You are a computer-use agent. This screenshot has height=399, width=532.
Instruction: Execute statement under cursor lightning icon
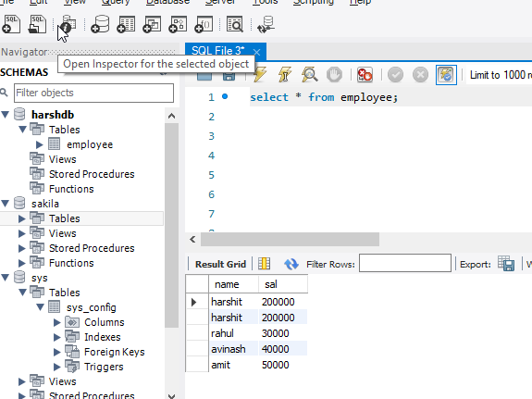(x=284, y=74)
